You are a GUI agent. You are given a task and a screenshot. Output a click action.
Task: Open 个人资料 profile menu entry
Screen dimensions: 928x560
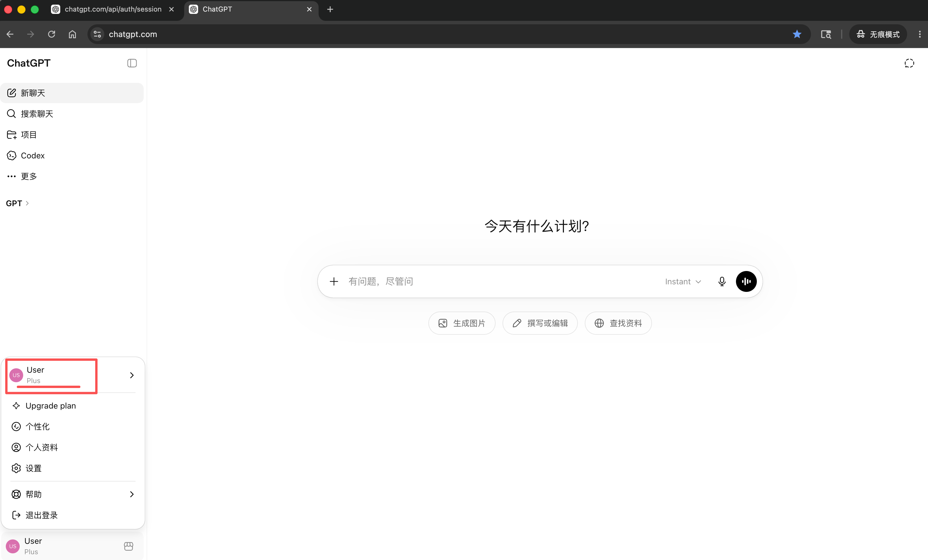tap(73, 447)
